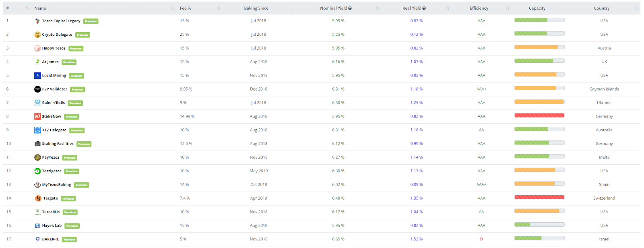
Task: Sort table by Capacity arrows
Action: click(x=564, y=8)
